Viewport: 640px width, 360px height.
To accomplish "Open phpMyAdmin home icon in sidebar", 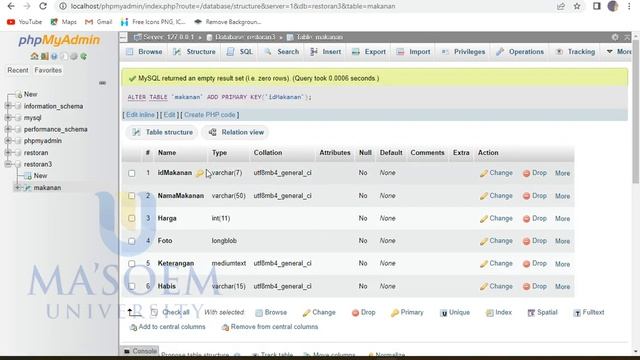I will [x=34, y=56].
